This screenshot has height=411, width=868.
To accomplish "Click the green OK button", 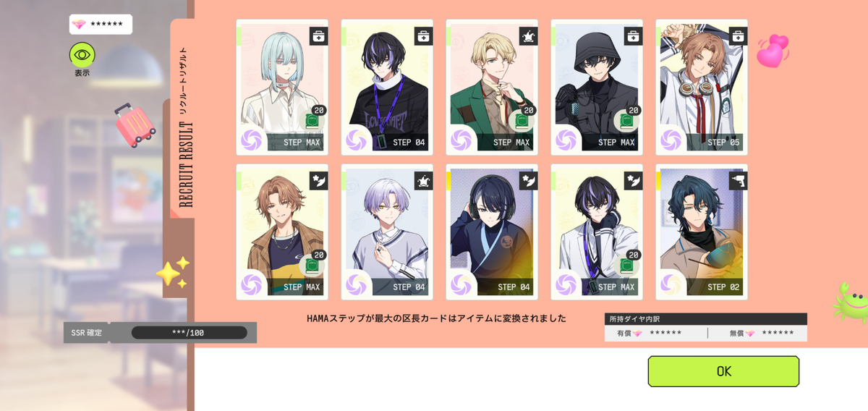I will click(723, 371).
